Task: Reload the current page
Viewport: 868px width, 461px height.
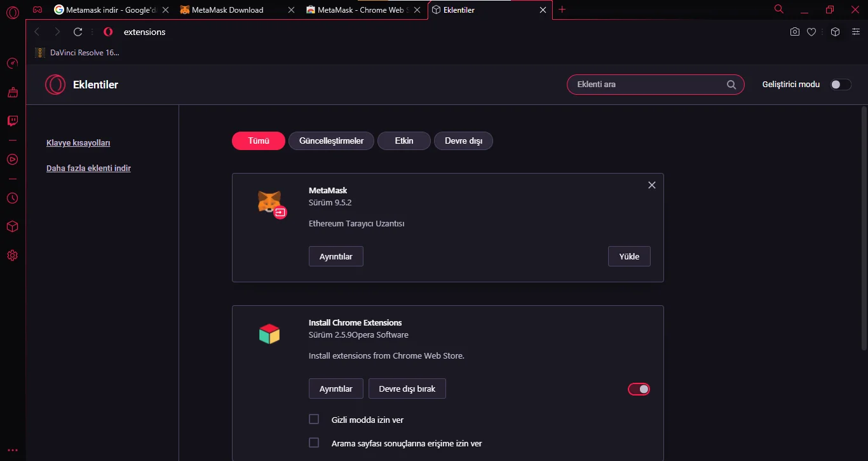Action: pos(78,32)
